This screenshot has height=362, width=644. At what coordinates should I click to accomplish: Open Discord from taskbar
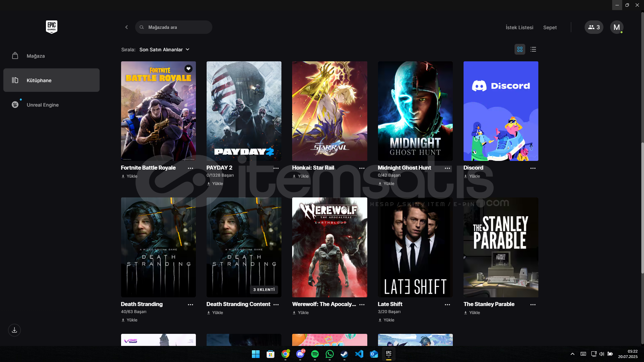(x=300, y=354)
